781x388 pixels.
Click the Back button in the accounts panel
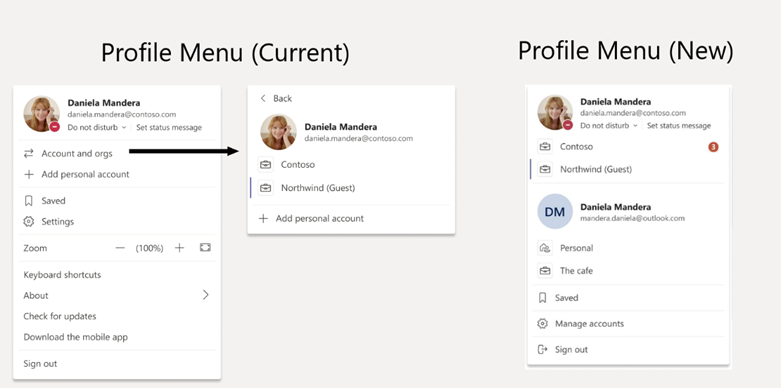pos(276,99)
